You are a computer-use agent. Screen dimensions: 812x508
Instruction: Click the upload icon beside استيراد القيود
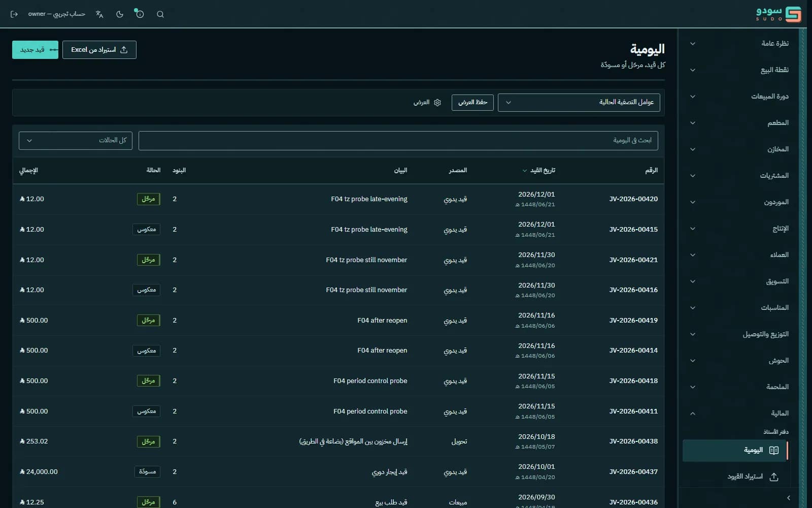[x=774, y=477]
